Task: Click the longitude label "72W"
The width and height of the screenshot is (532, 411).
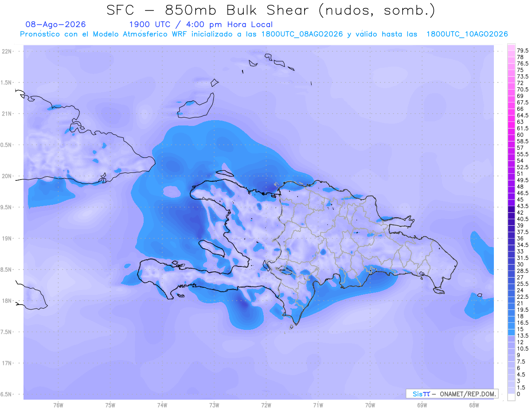Action: [x=266, y=405]
